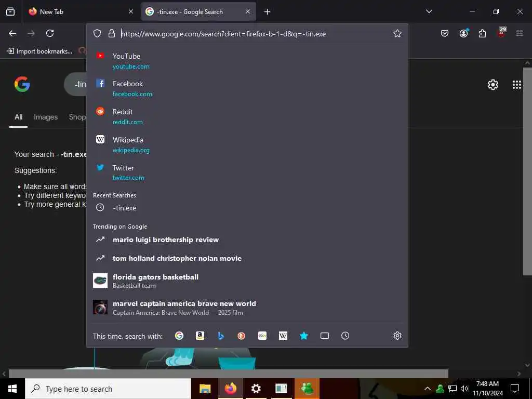Search this time with Google icon
The height and width of the screenshot is (399, 532).
(x=179, y=336)
